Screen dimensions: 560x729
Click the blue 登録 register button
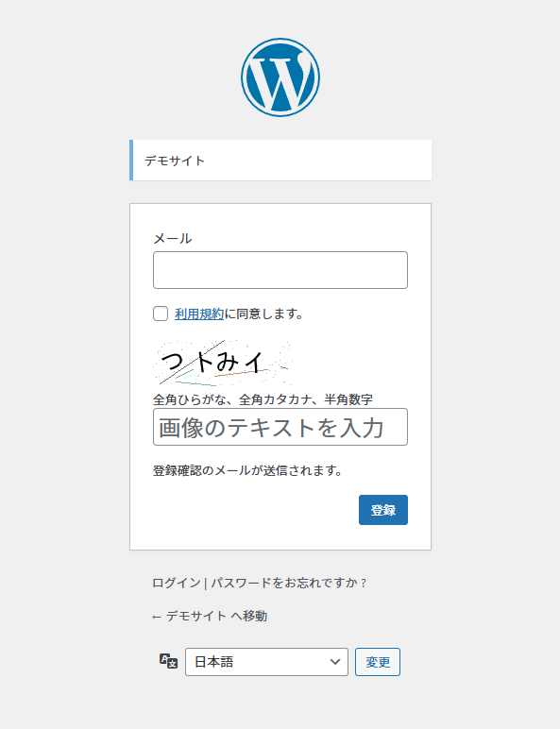point(383,510)
